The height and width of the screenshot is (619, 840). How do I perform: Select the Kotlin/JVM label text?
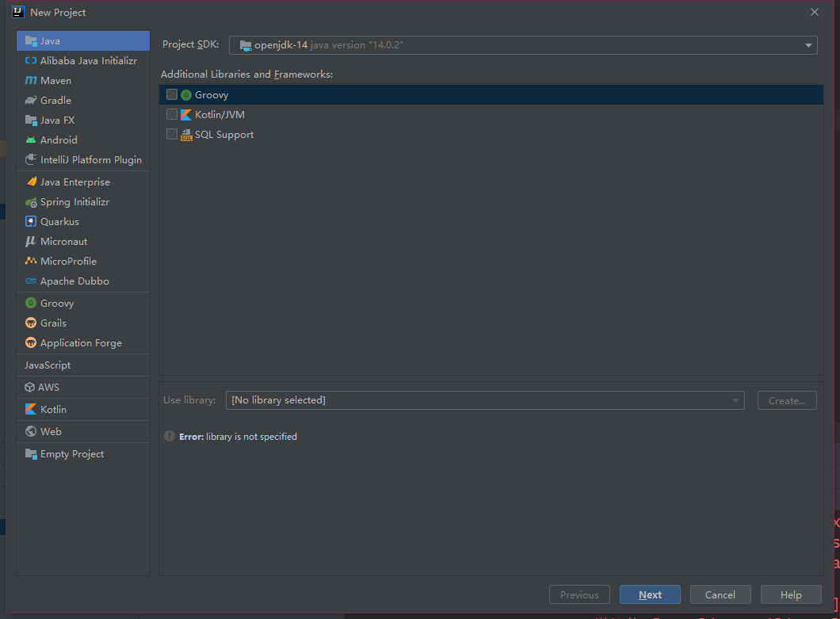pos(220,115)
